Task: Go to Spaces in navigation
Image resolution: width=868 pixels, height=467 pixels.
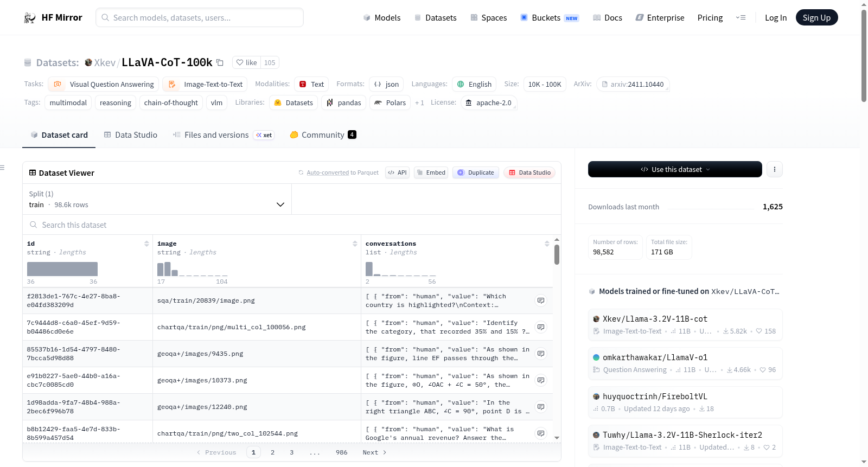Action: click(x=488, y=17)
